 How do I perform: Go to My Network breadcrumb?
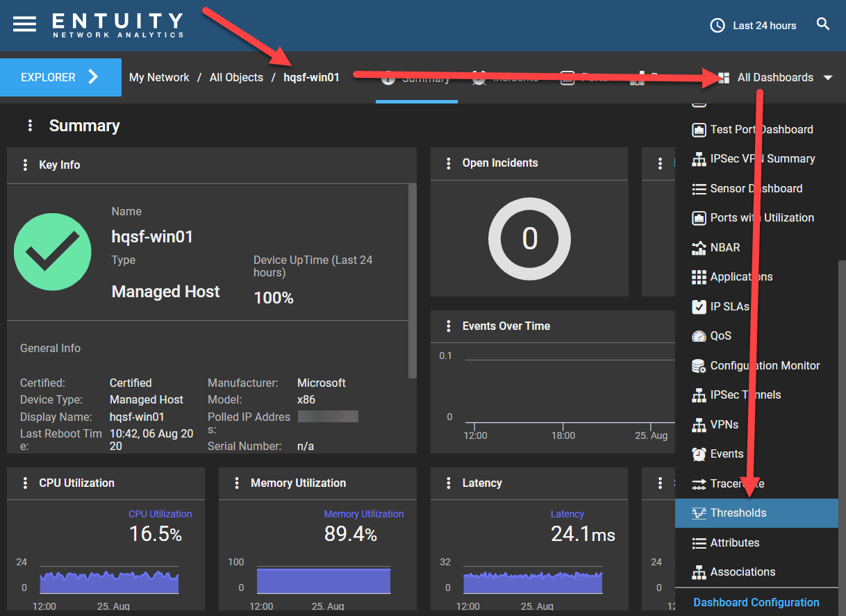pyautogui.click(x=159, y=78)
